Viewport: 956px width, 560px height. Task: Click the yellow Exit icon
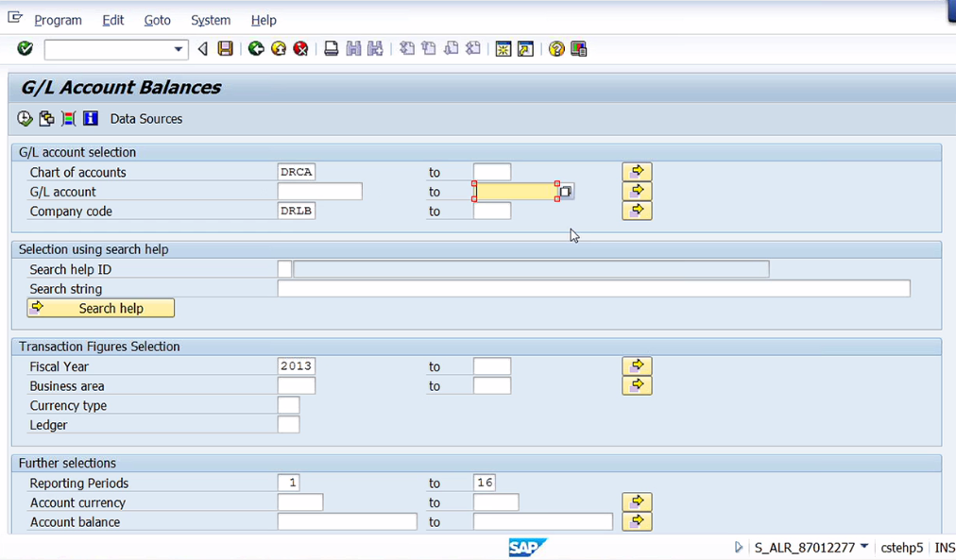(279, 49)
